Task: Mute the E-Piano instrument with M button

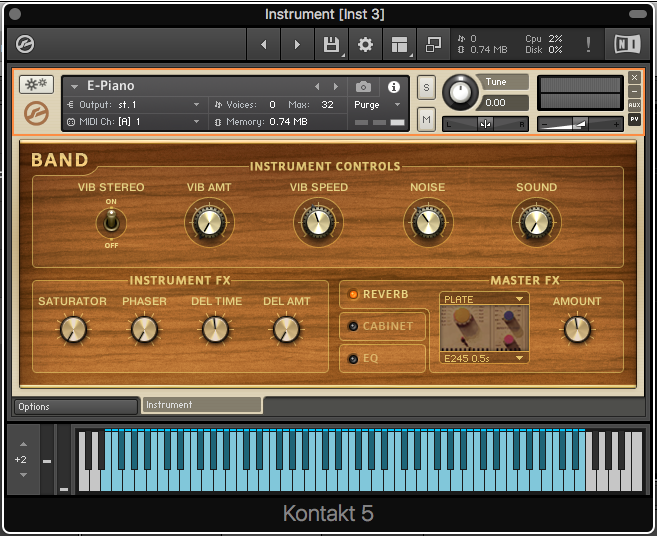Action: (426, 119)
